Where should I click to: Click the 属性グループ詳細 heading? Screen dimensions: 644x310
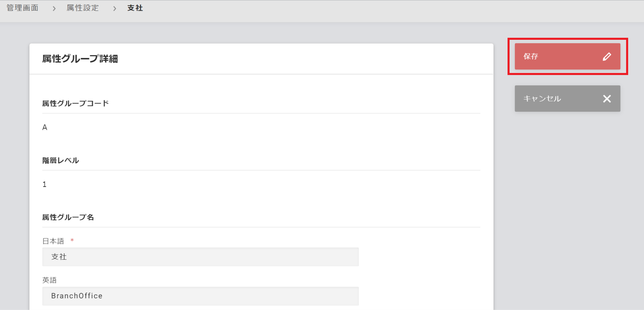click(x=80, y=59)
